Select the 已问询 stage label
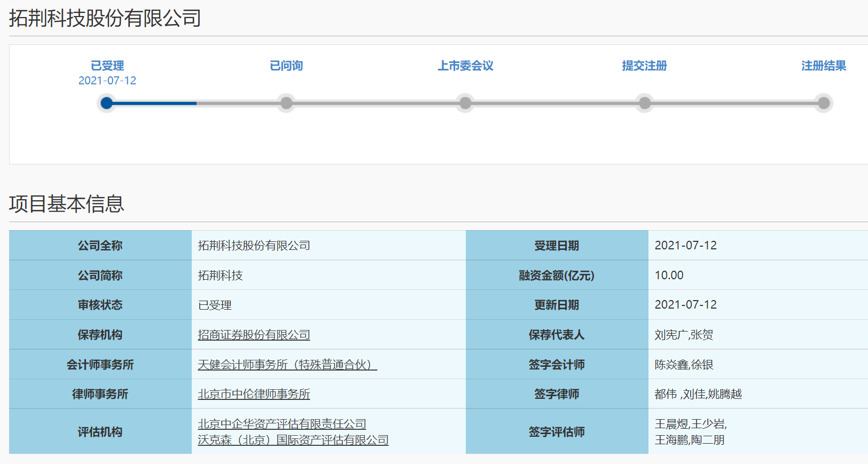Screen dimensions: 868x464 [x=286, y=66]
